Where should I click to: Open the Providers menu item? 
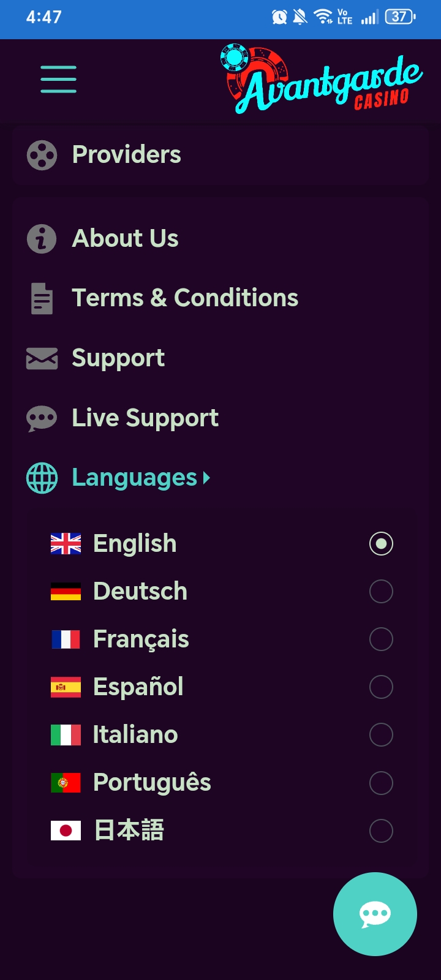tap(127, 155)
